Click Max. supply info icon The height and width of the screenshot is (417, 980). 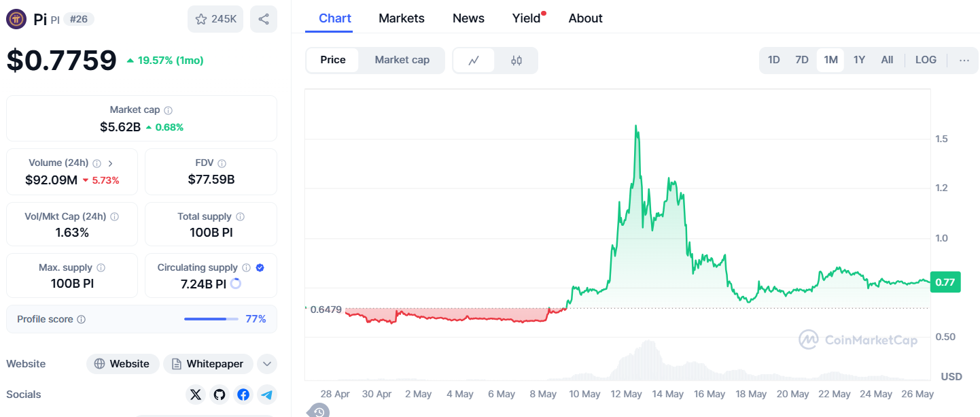pyautogui.click(x=101, y=268)
